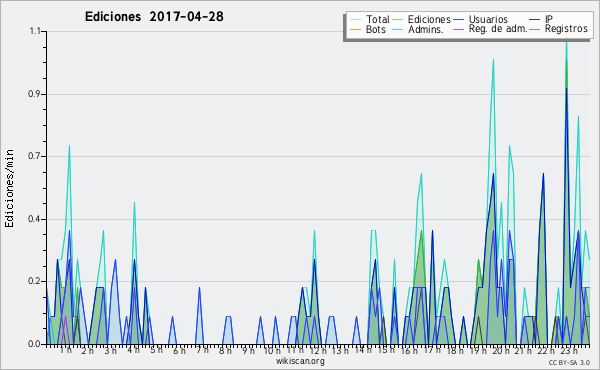Click the wikiscan.org text below chart
The width and height of the screenshot is (600, 370).
pyautogui.click(x=300, y=361)
